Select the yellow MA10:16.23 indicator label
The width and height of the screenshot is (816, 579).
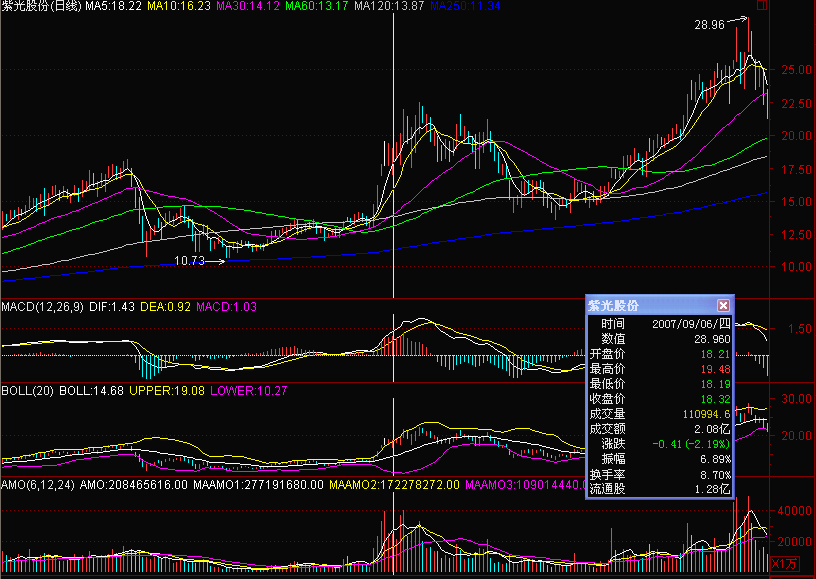pos(178,6)
